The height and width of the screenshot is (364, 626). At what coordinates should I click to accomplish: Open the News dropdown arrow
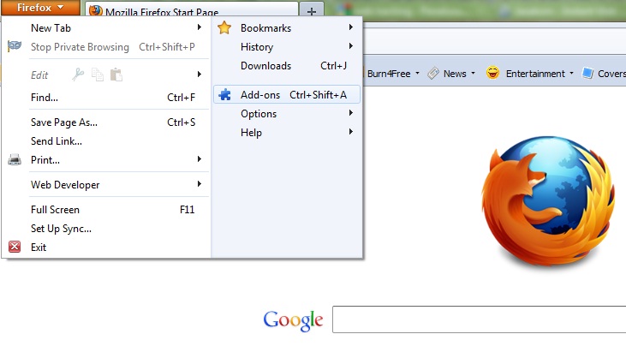tap(473, 74)
